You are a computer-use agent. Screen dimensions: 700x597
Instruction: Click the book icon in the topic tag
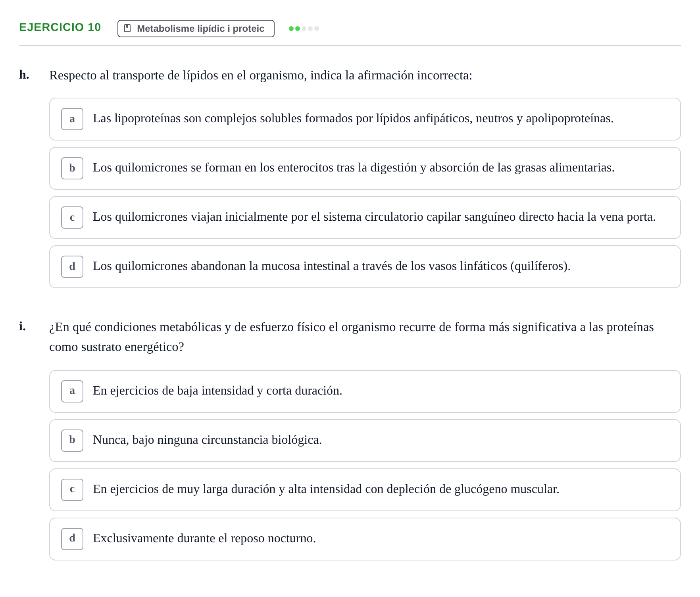tap(127, 28)
